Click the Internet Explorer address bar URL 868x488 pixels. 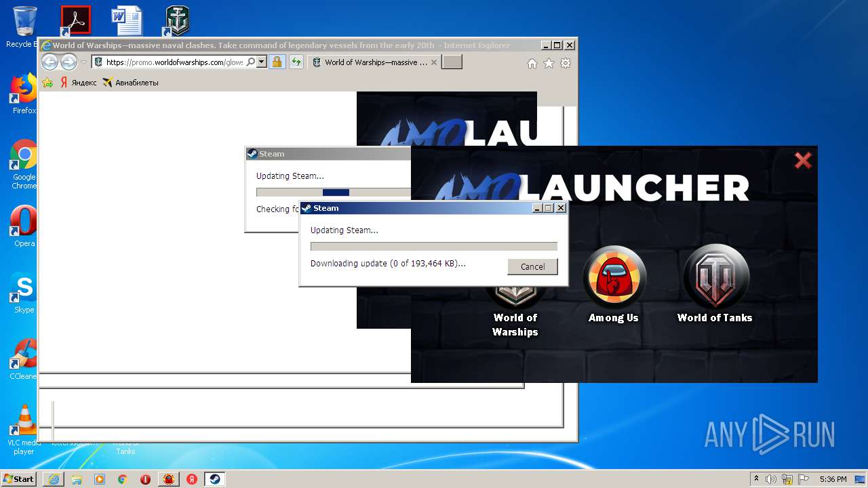(x=174, y=62)
